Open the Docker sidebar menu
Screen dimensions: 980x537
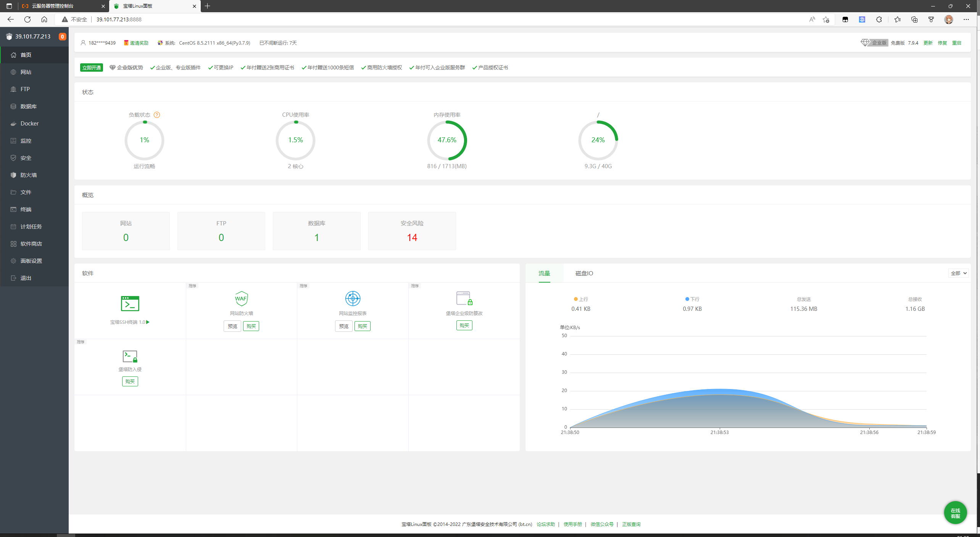coord(34,124)
